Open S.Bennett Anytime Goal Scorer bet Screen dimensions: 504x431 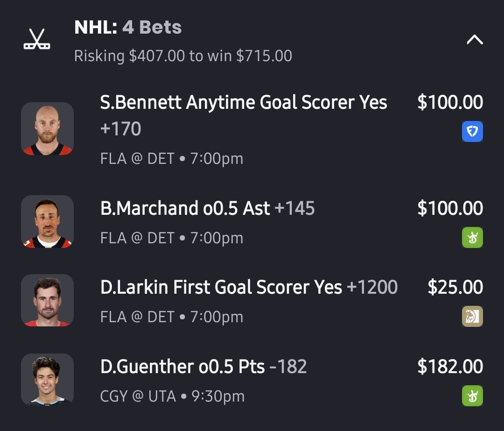pos(244,103)
